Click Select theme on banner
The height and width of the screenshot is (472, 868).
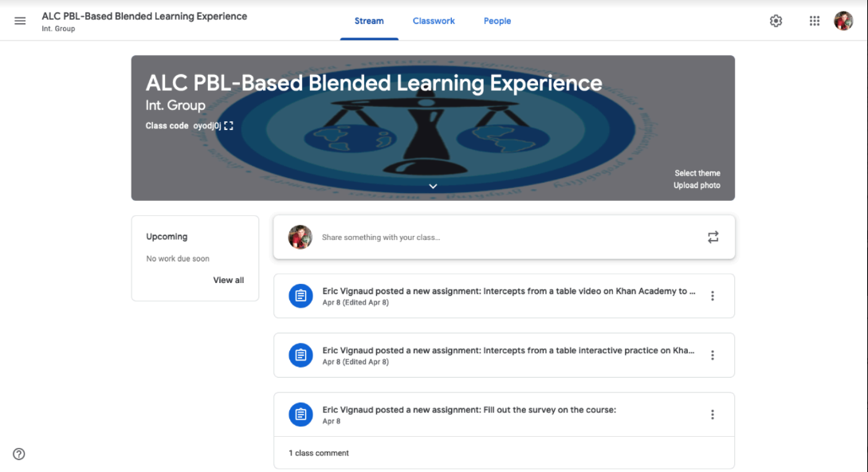(697, 173)
